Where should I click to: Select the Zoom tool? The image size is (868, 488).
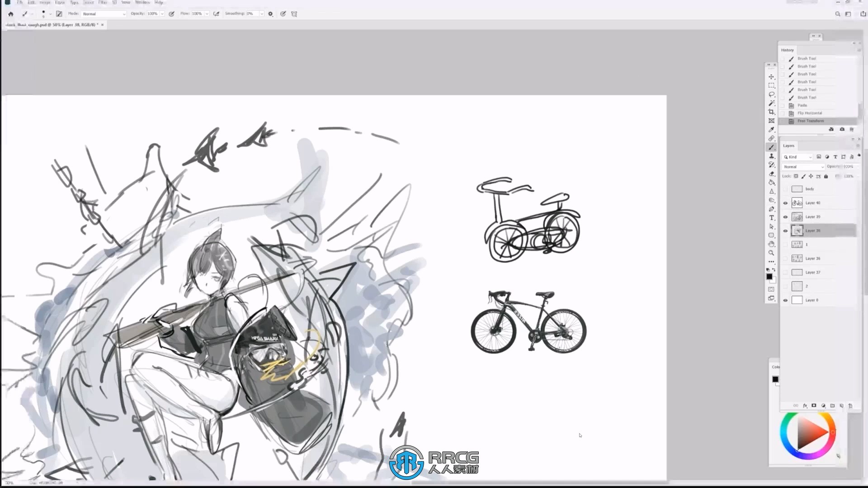point(771,253)
